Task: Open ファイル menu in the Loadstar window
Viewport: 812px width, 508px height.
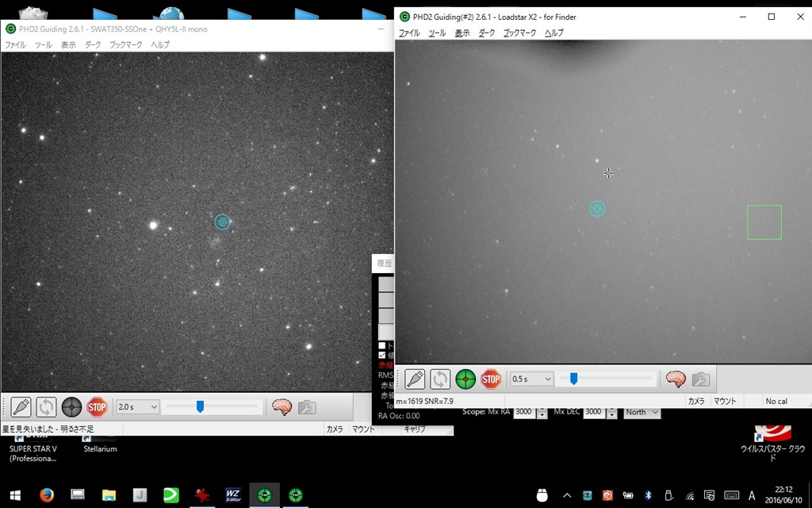Action: (409, 33)
